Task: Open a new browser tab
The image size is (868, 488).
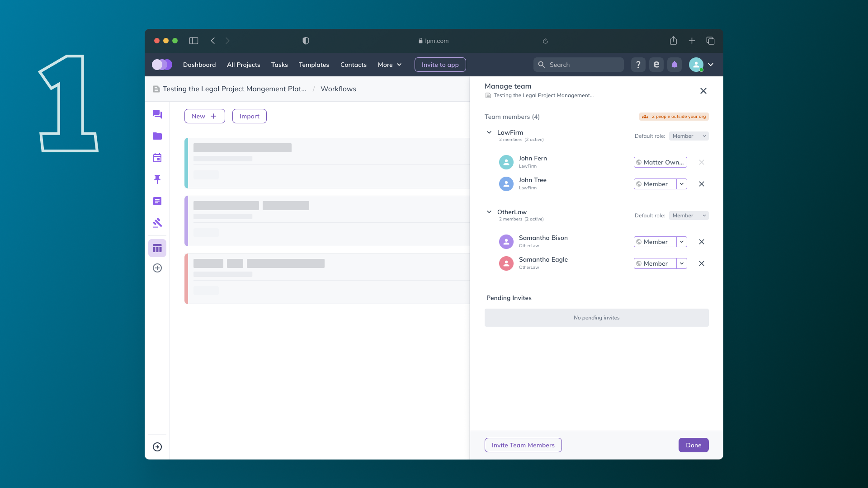Action: (692, 41)
